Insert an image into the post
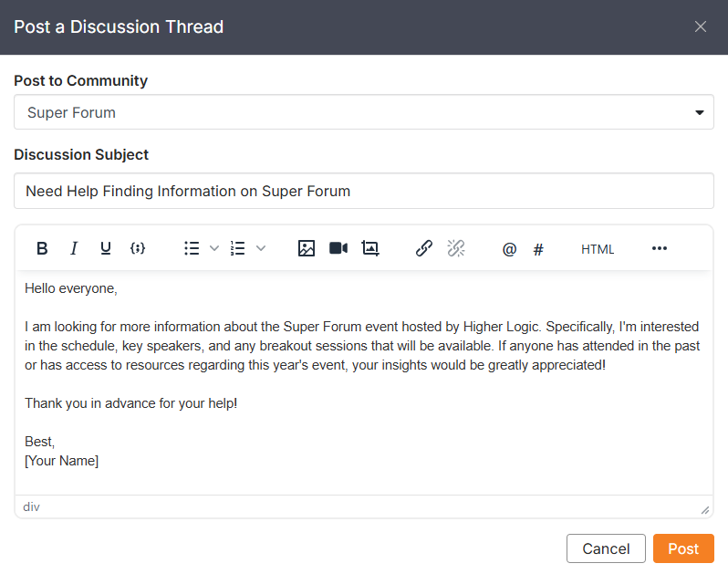Viewport: 728px width, 574px height. point(307,248)
